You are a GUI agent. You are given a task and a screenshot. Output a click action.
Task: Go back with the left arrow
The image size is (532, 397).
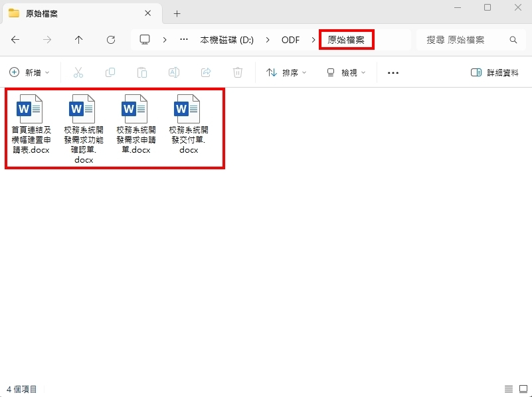(15, 40)
